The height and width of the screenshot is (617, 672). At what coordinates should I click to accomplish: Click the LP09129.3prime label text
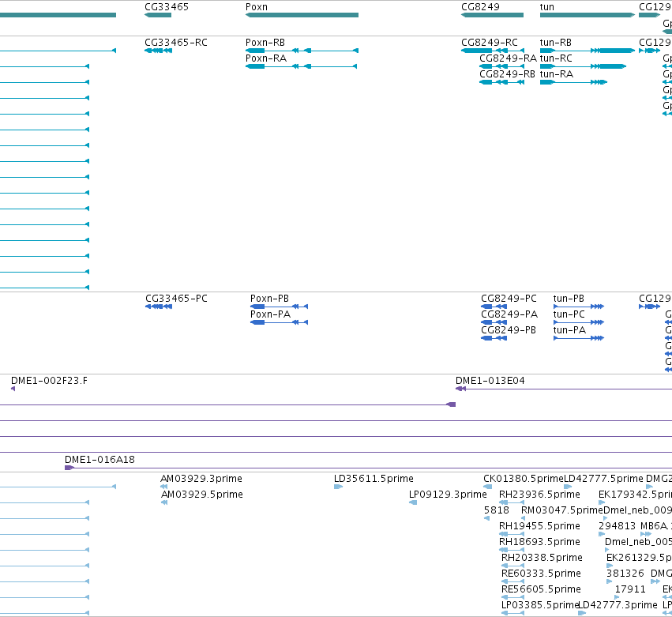pos(448,495)
